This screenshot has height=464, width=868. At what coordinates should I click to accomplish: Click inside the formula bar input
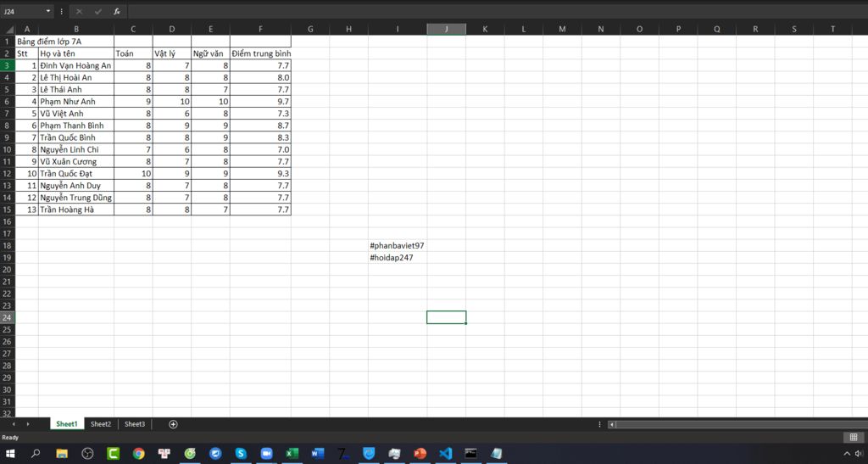(497, 11)
